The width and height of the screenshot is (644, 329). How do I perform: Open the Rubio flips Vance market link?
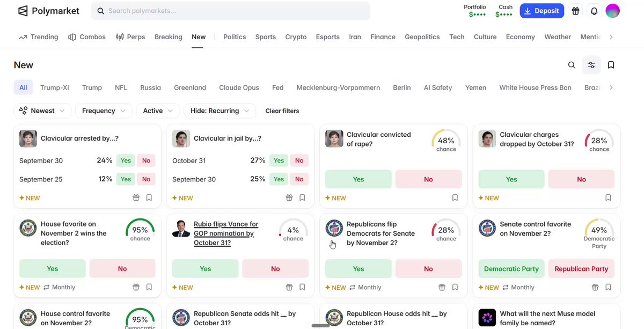click(x=226, y=233)
